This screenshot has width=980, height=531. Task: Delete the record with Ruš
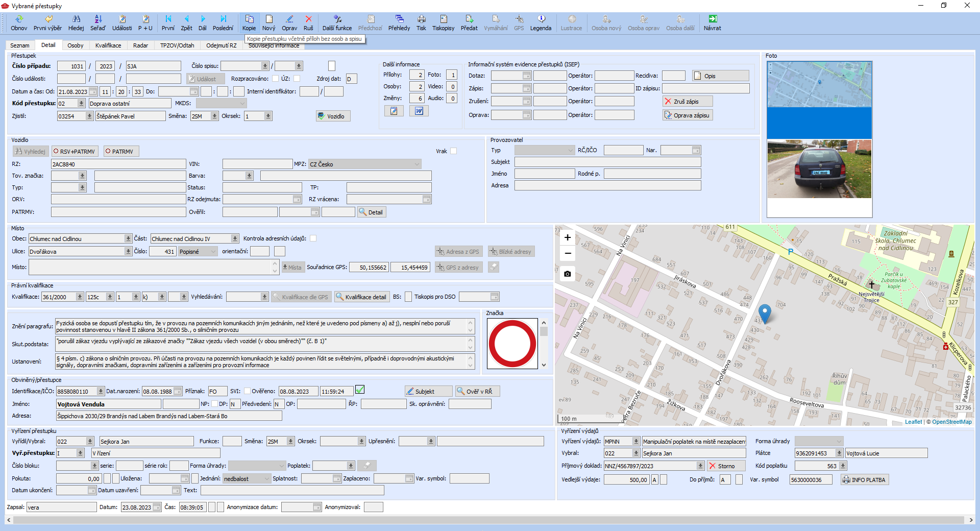coord(308,23)
